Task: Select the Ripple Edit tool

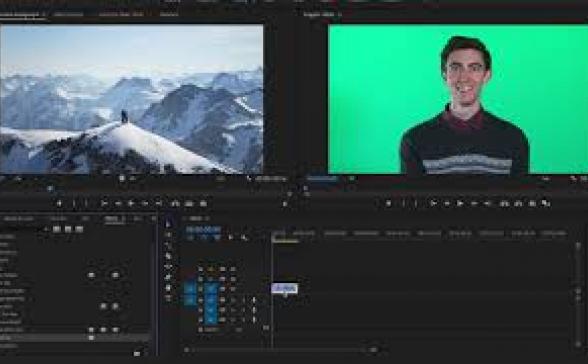Action: click(x=168, y=246)
